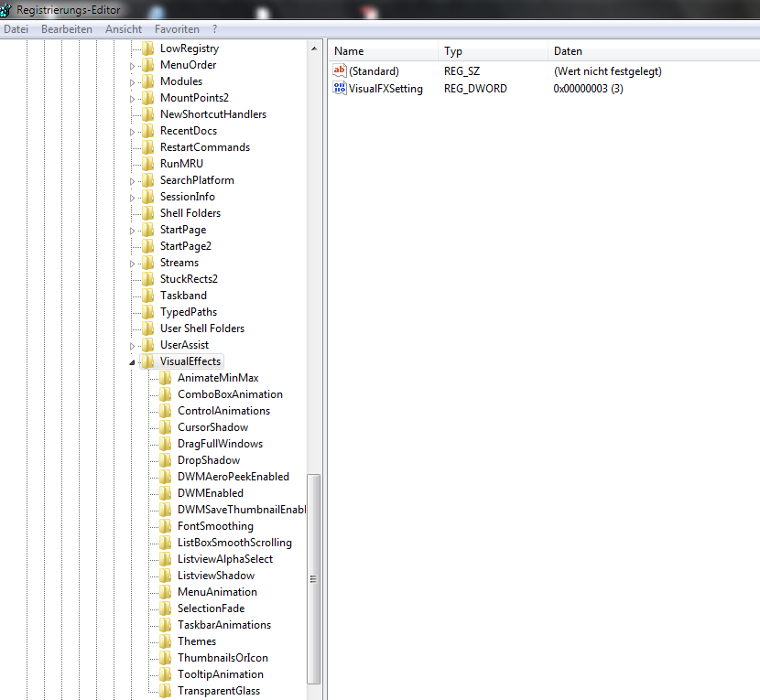The image size is (760, 700).
Task: Collapse the VisualEffects tree node
Action: [x=133, y=362]
